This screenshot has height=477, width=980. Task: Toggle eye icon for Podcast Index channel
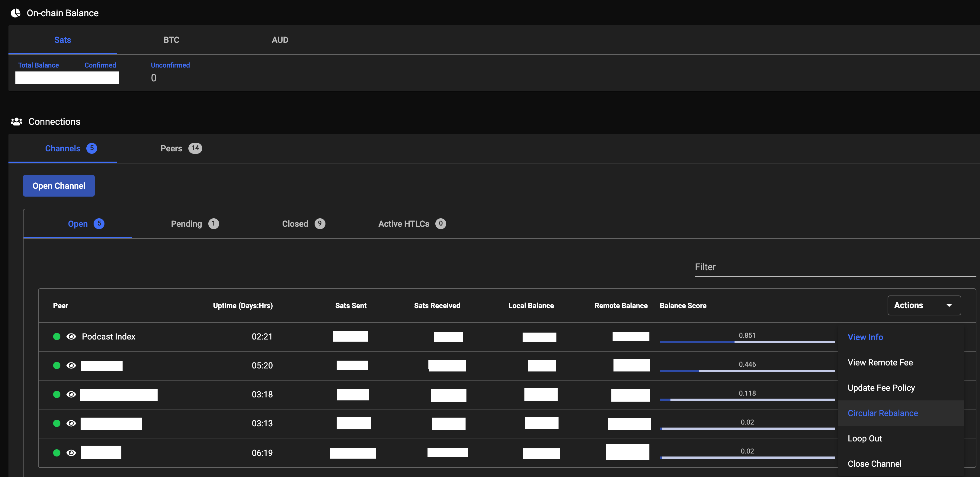71,336
